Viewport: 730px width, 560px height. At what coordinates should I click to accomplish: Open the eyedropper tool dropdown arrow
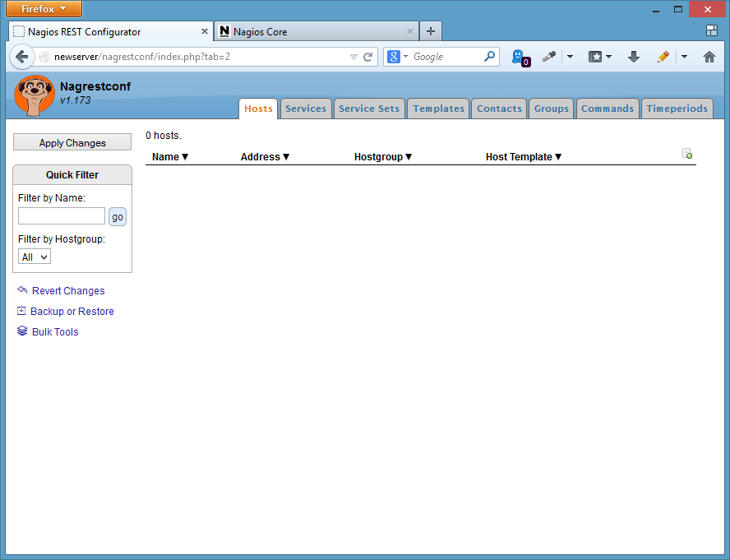click(x=570, y=57)
